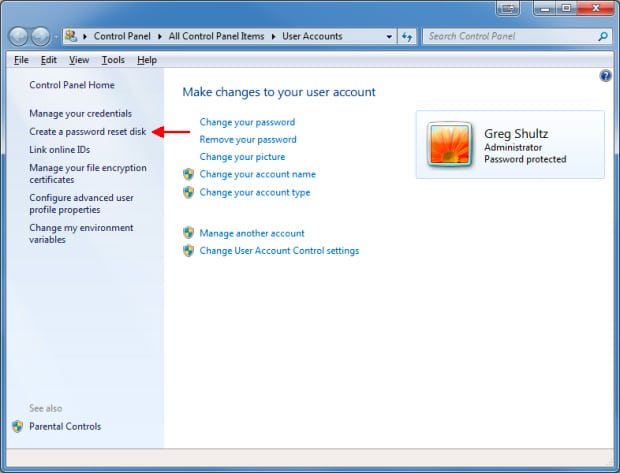Click Change your picture link
The image size is (620, 473).
[242, 157]
